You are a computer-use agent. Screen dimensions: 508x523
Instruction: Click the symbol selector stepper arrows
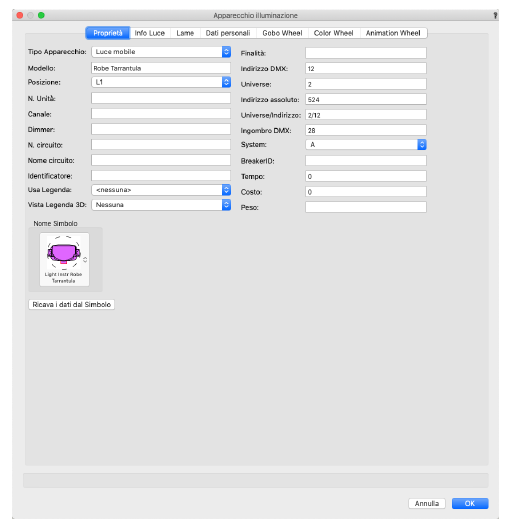[x=85, y=259]
